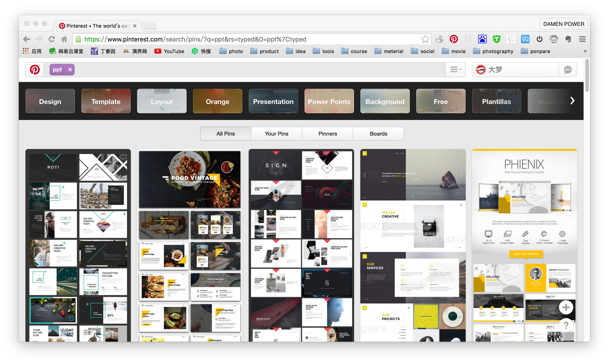Click the round plus add-pin button
The image size is (609, 364).
point(566,307)
